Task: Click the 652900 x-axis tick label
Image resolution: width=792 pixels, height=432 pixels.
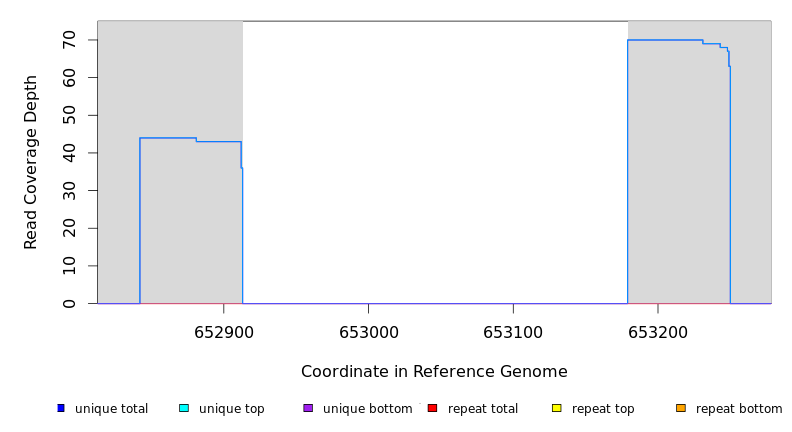Action: (x=224, y=332)
